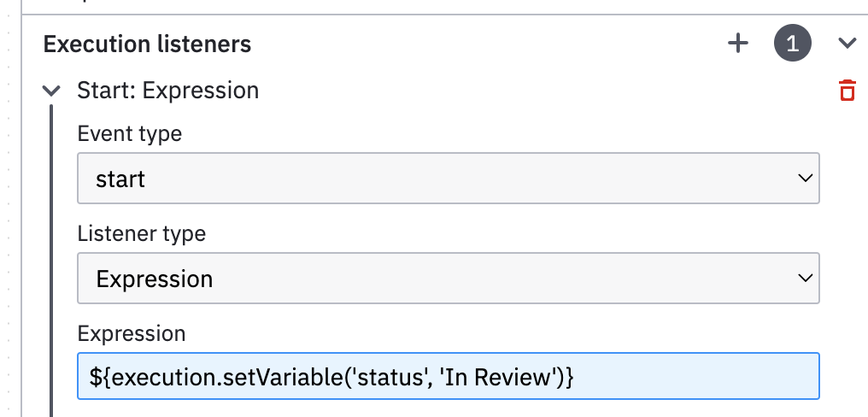868x417 pixels.
Task: Open the Event type dropdown showing start
Action: tap(449, 179)
